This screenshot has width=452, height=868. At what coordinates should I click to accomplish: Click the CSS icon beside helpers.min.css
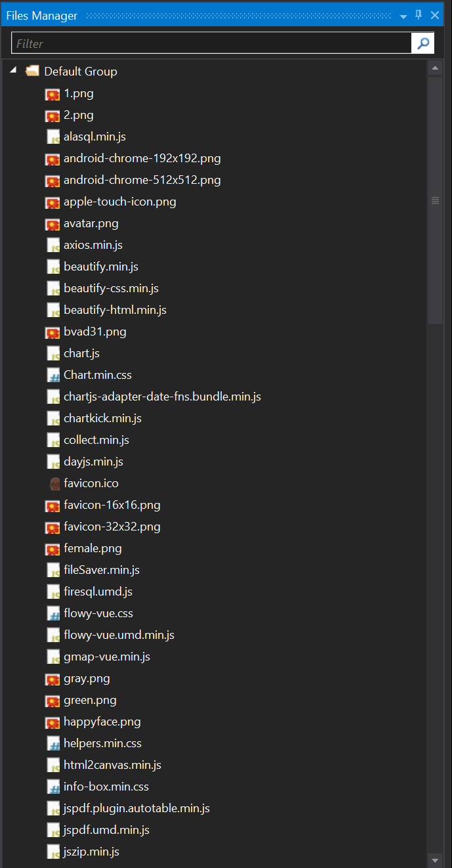(x=53, y=743)
